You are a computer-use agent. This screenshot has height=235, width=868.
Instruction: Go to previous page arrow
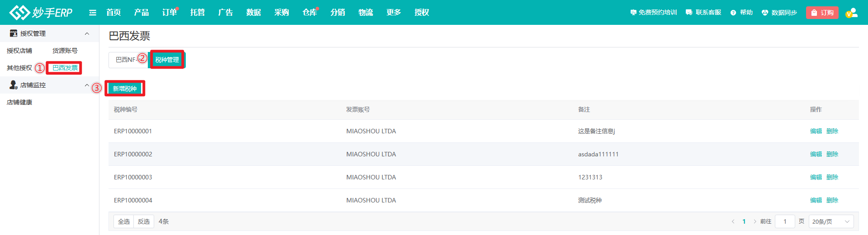[733, 221]
